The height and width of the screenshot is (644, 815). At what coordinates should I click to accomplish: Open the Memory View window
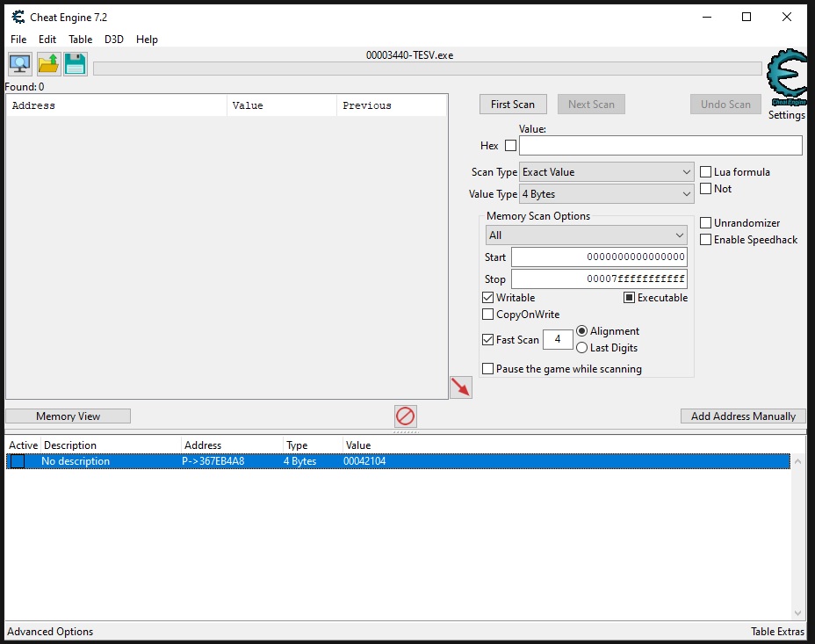[x=69, y=416]
